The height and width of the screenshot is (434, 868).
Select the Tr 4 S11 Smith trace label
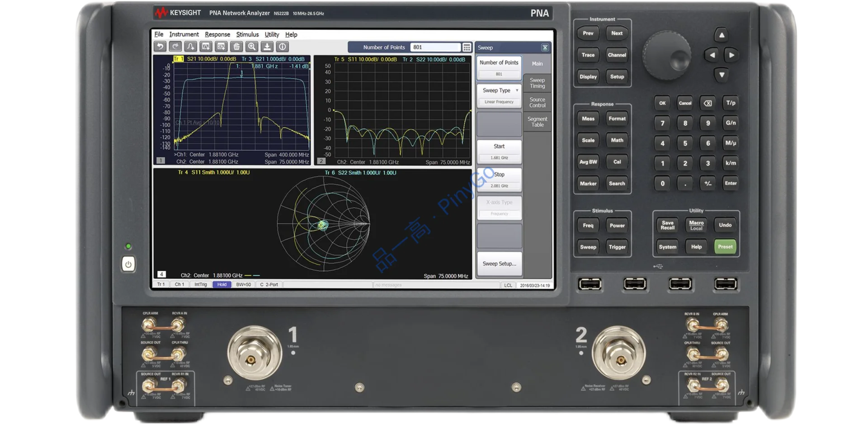click(214, 172)
